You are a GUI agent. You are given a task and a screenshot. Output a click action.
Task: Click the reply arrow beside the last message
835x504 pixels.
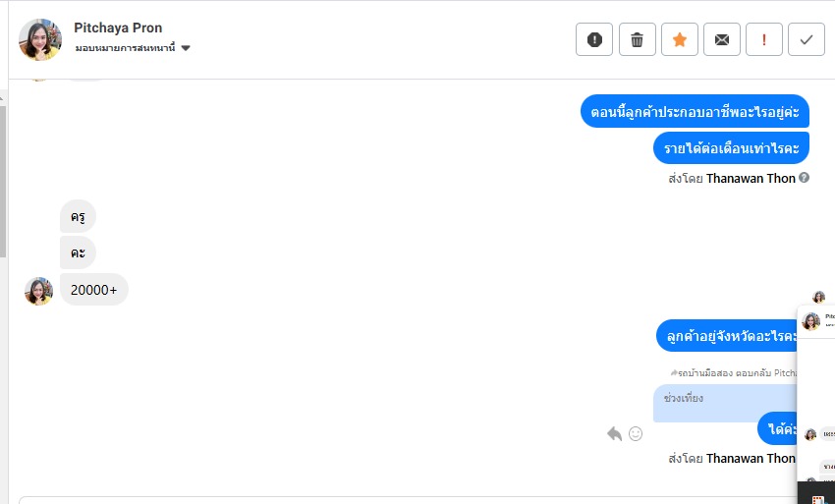[x=615, y=433]
